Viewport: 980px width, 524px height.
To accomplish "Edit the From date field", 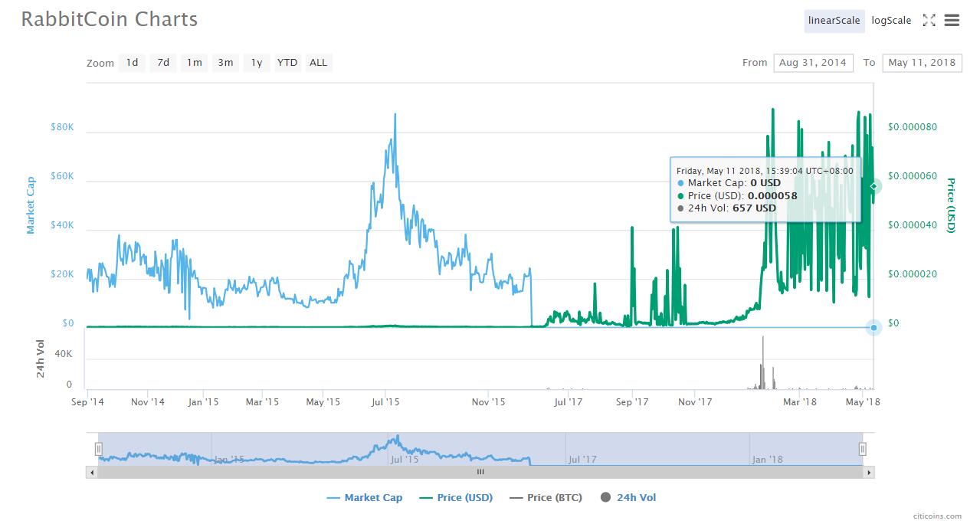I will click(813, 63).
